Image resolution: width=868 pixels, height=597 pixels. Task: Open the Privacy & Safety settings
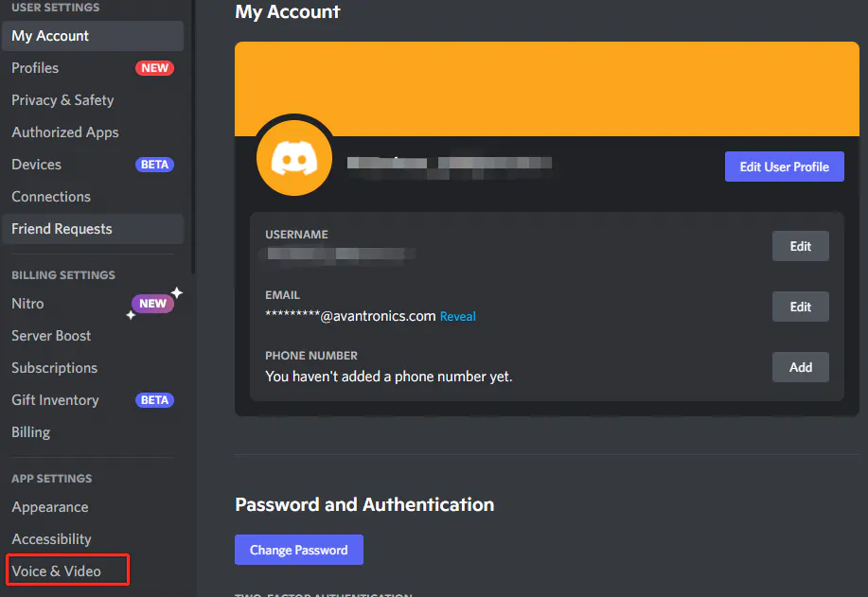tap(62, 99)
